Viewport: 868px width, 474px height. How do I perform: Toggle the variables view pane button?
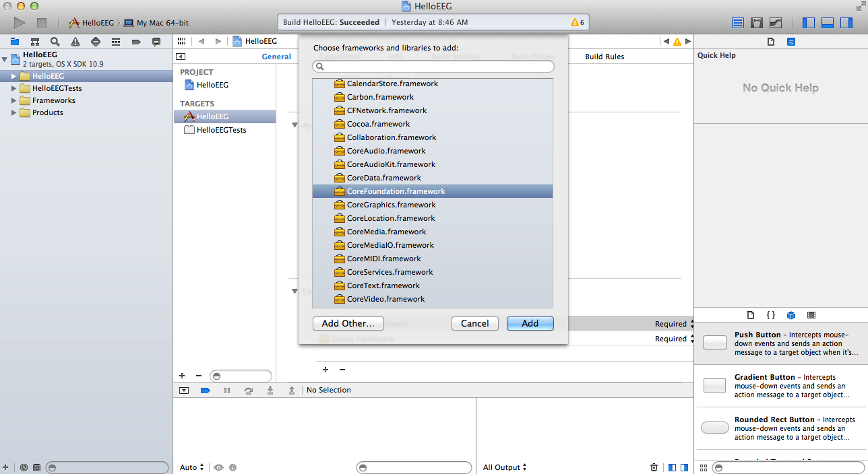click(x=672, y=467)
